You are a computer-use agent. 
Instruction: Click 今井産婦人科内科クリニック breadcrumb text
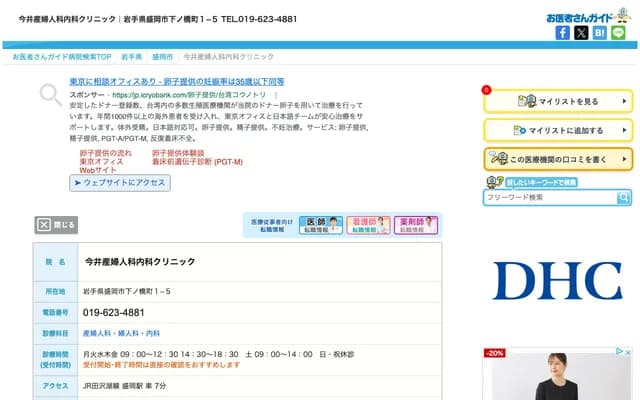tap(229, 57)
